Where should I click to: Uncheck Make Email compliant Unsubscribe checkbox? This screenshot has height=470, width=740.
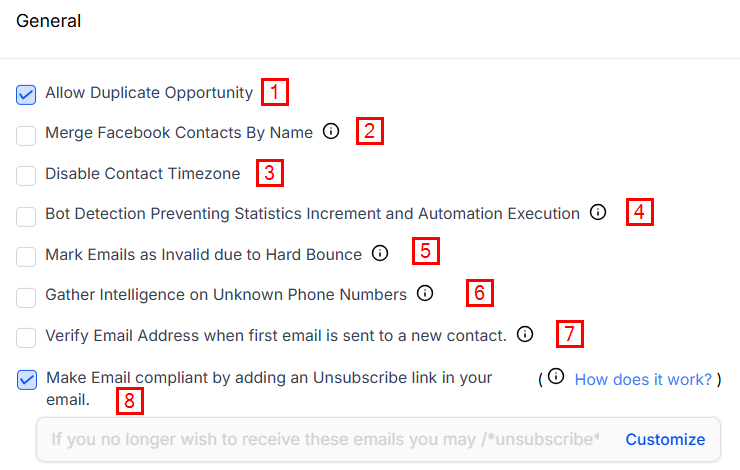pos(26,380)
